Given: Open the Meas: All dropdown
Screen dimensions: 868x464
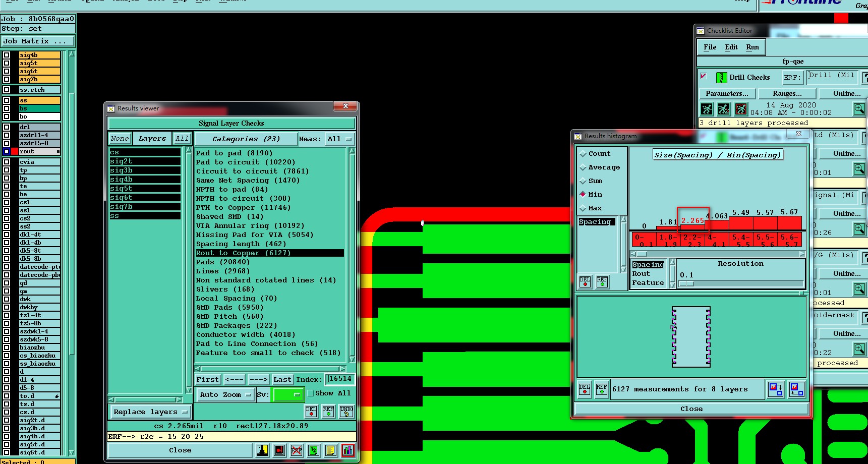Looking at the screenshot, I should tap(339, 139).
